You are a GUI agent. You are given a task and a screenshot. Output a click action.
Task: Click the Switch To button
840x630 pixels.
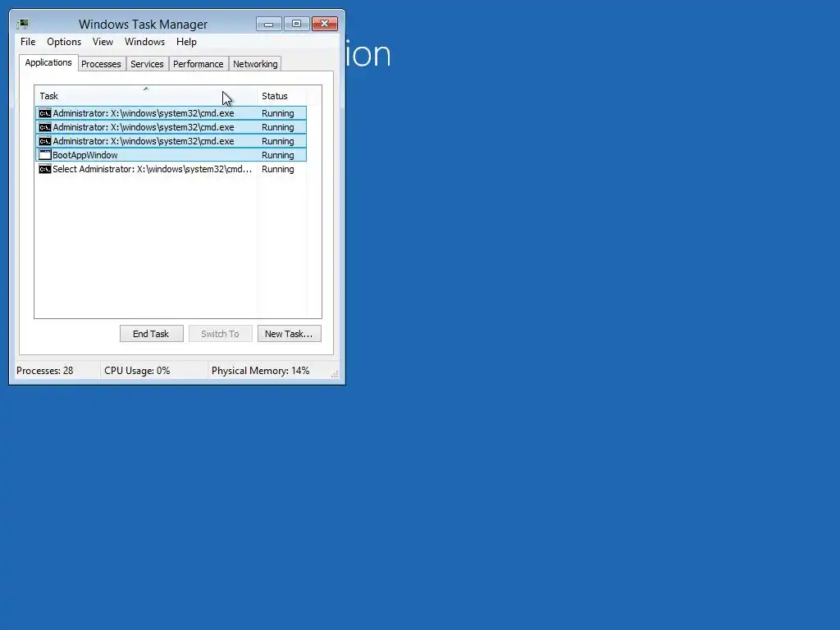tap(220, 334)
